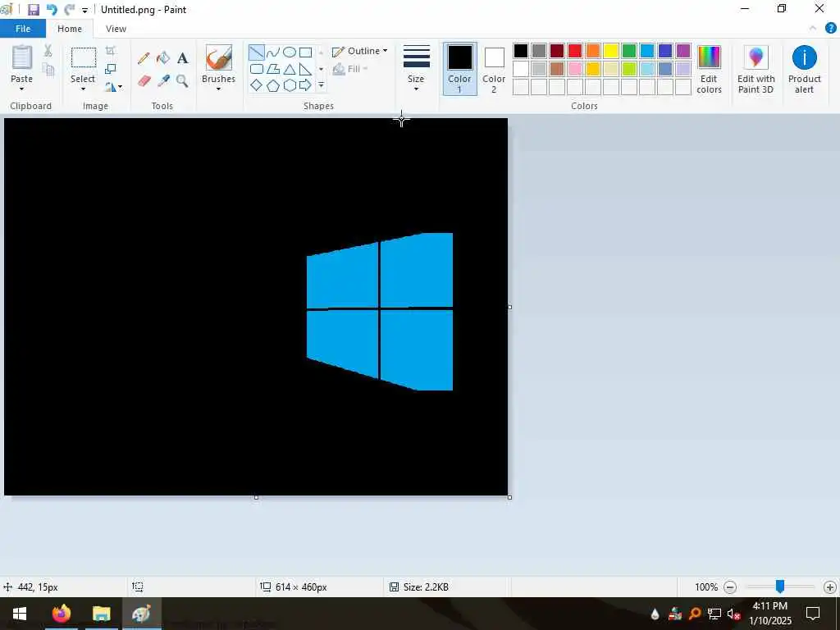Select the Pencil tool
The height and width of the screenshot is (630, 840).
click(144, 58)
